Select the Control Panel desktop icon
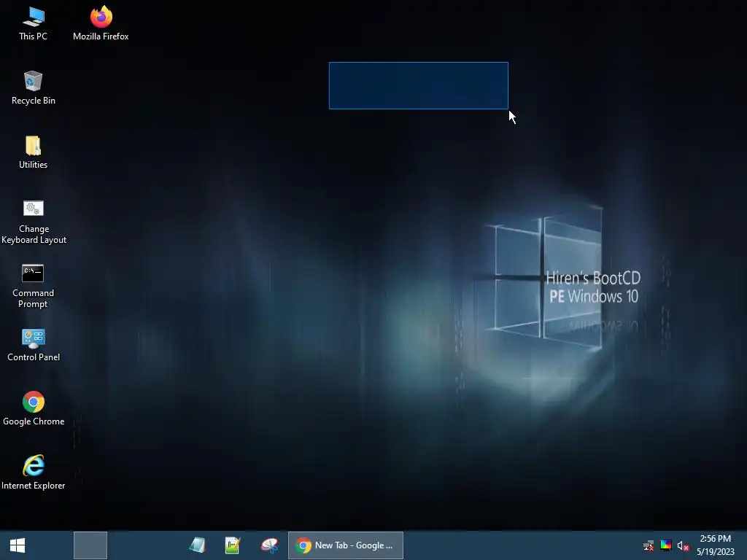747x560 pixels. point(34,345)
